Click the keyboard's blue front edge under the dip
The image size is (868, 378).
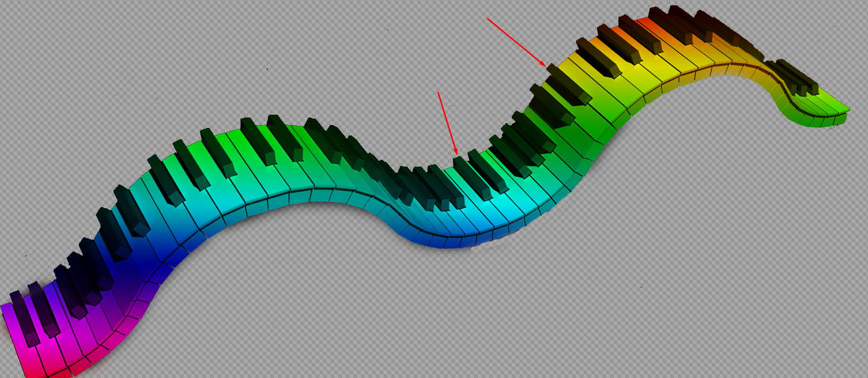(443, 242)
